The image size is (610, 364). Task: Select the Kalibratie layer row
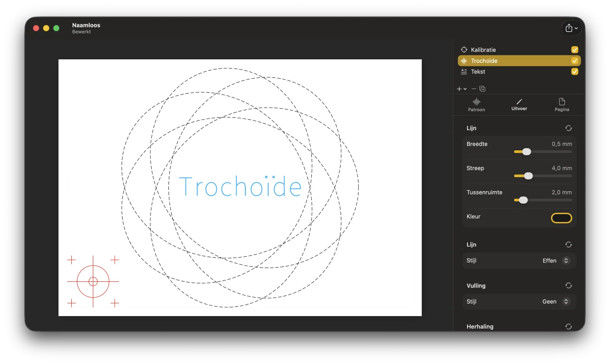pyautogui.click(x=519, y=50)
